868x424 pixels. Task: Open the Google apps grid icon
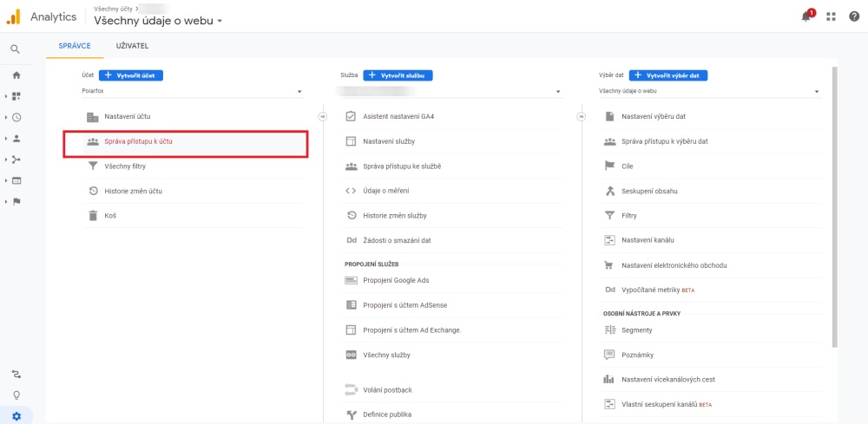pyautogui.click(x=831, y=16)
